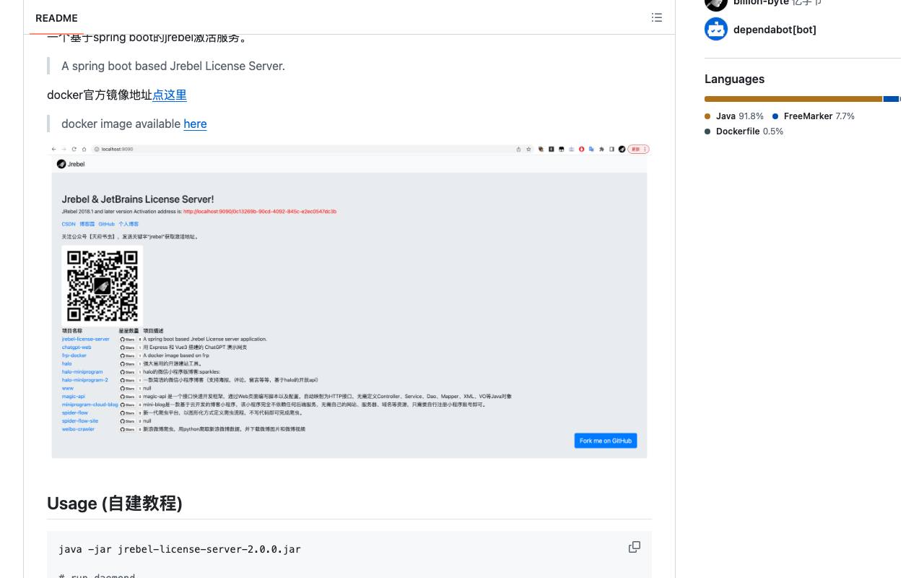Select the README tab
Image resolution: width=924 pixels, height=578 pixels.
pyautogui.click(x=56, y=18)
